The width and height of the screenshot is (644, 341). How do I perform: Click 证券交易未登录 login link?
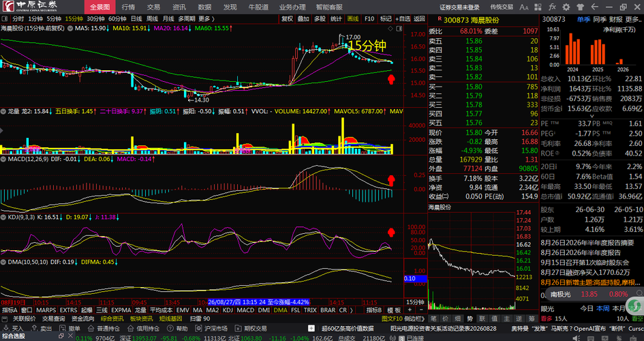[459, 7]
